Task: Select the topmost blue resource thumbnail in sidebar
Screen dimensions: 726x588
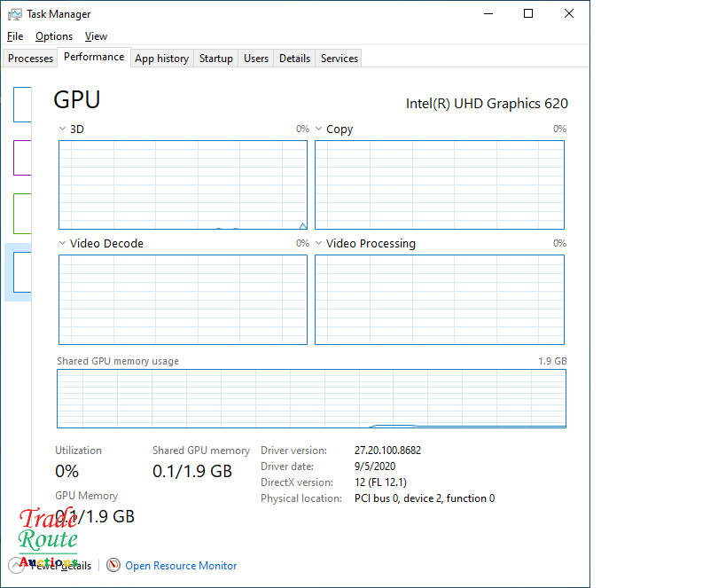Action: [x=22, y=105]
